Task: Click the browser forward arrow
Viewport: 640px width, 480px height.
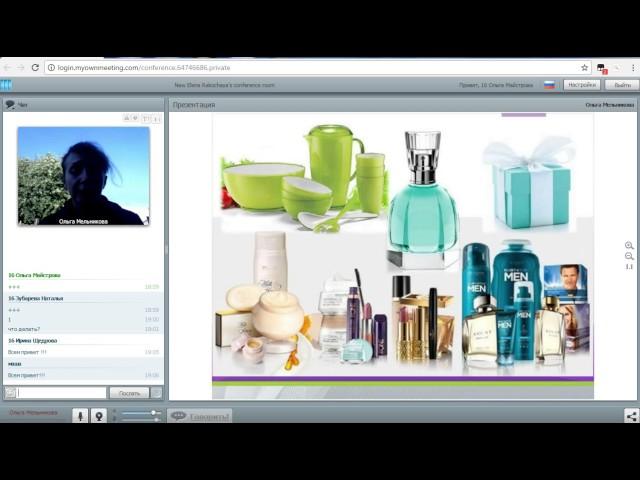Action: pyautogui.click(x=21, y=67)
